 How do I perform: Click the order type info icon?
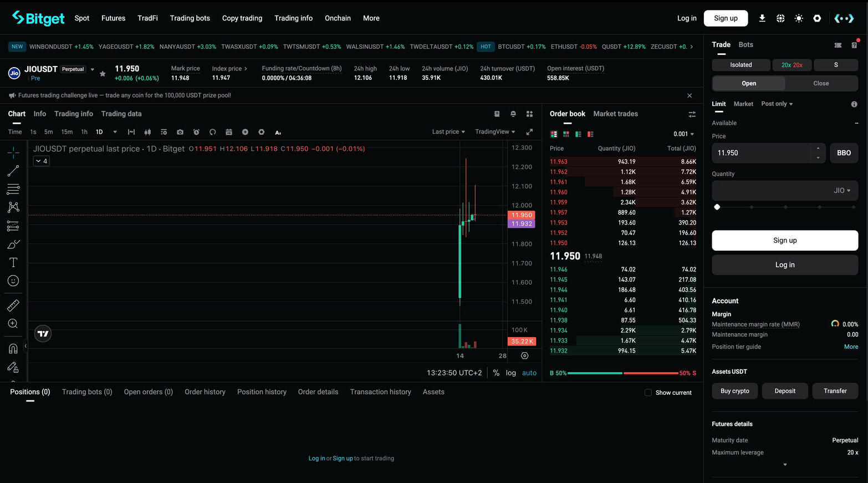(x=854, y=104)
